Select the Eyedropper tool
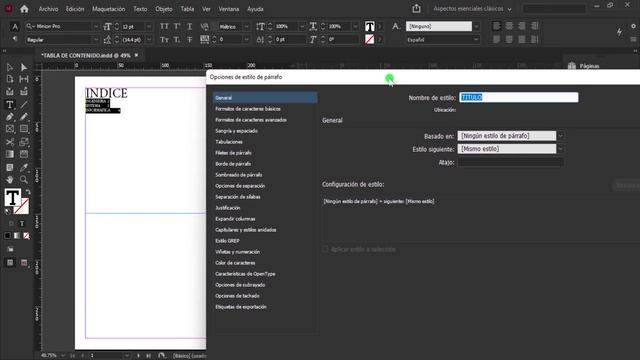This screenshot has height=360, width=640. (24, 167)
